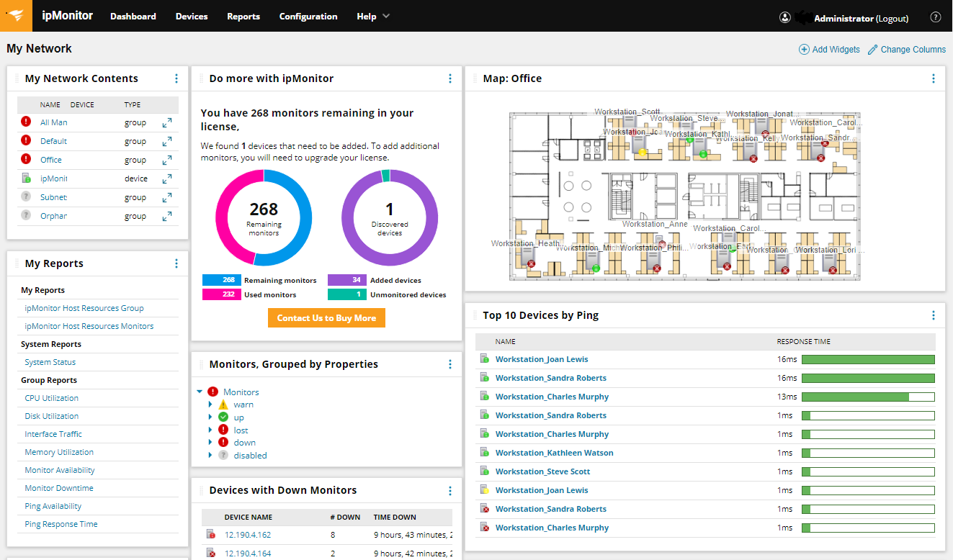Screen dimensions: 953x560
Task: Open device 12.190.4.164 link
Action: point(248,554)
